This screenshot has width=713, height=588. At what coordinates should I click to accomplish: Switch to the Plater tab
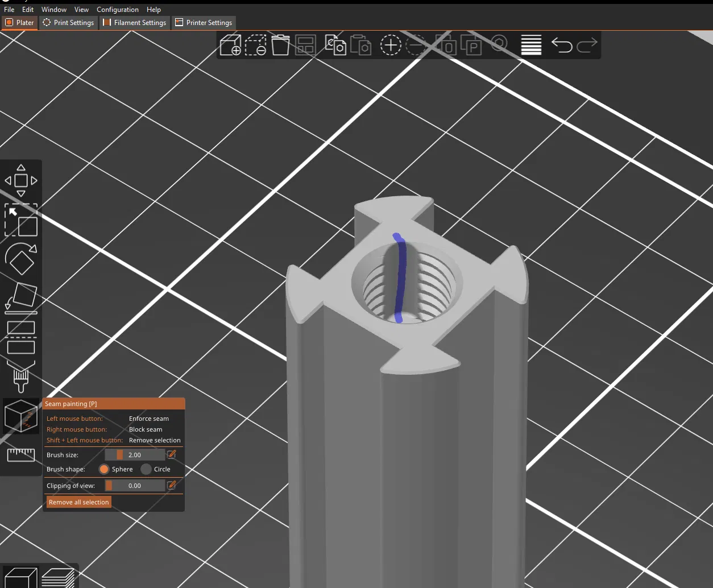(x=20, y=23)
